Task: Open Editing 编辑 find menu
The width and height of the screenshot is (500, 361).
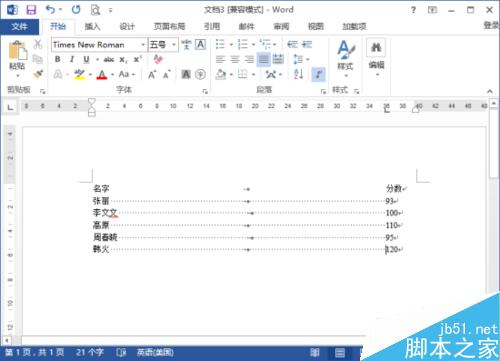Action: coord(376,57)
